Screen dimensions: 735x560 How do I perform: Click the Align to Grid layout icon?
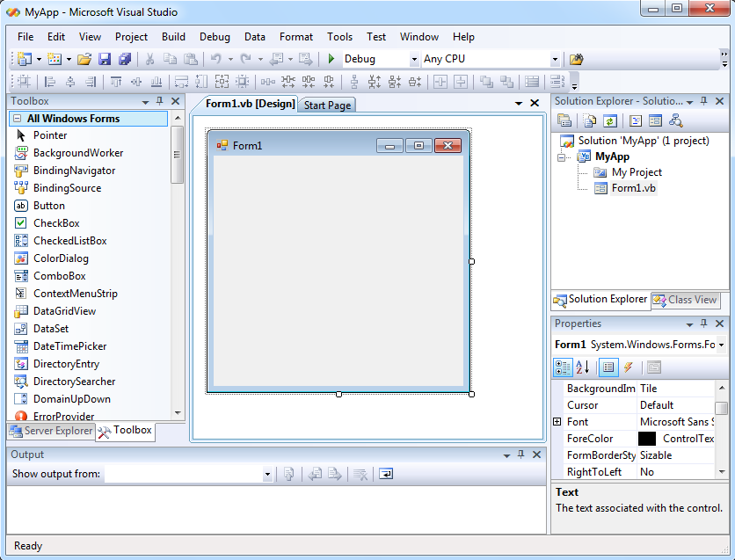(x=24, y=82)
